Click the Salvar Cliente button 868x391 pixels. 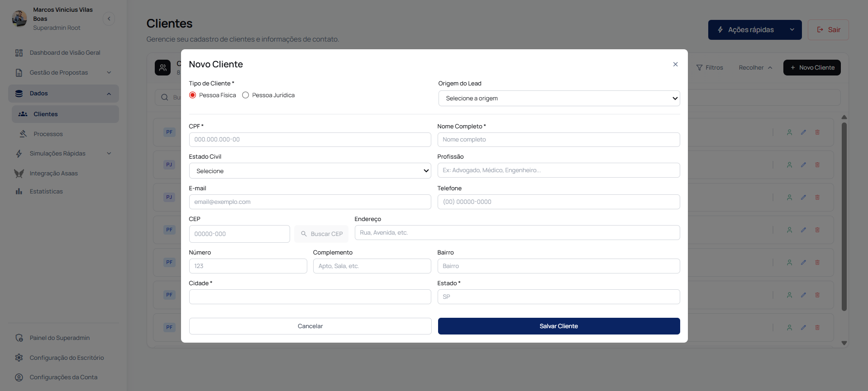558,326
